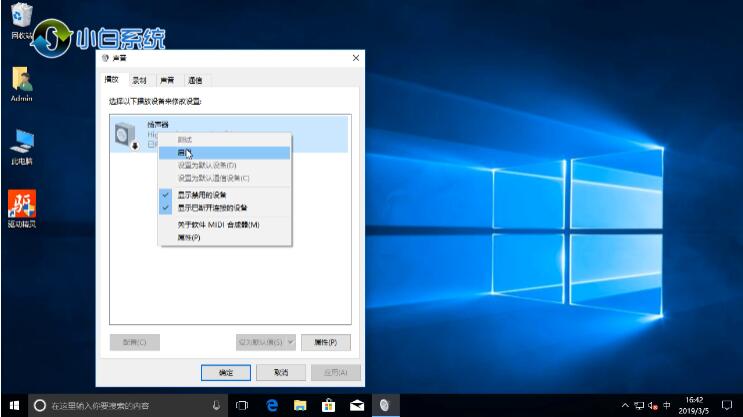Click the 取消 button
This screenshot has width=743, height=417.
click(x=281, y=372)
